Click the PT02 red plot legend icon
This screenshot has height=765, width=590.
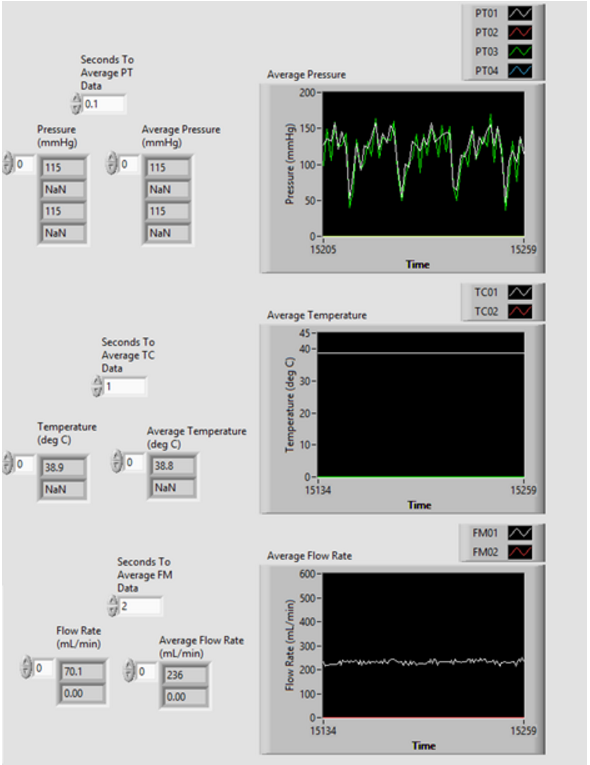(520, 32)
